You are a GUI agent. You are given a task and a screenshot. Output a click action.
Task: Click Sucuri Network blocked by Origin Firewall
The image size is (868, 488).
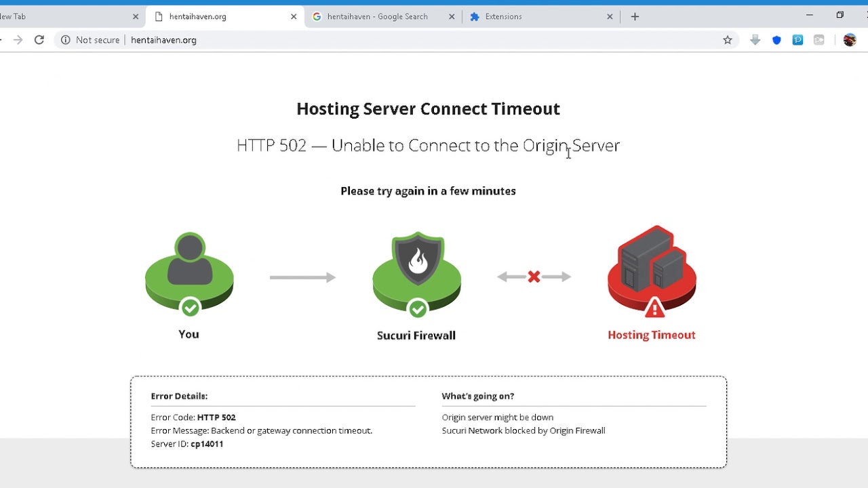(x=524, y=430)
